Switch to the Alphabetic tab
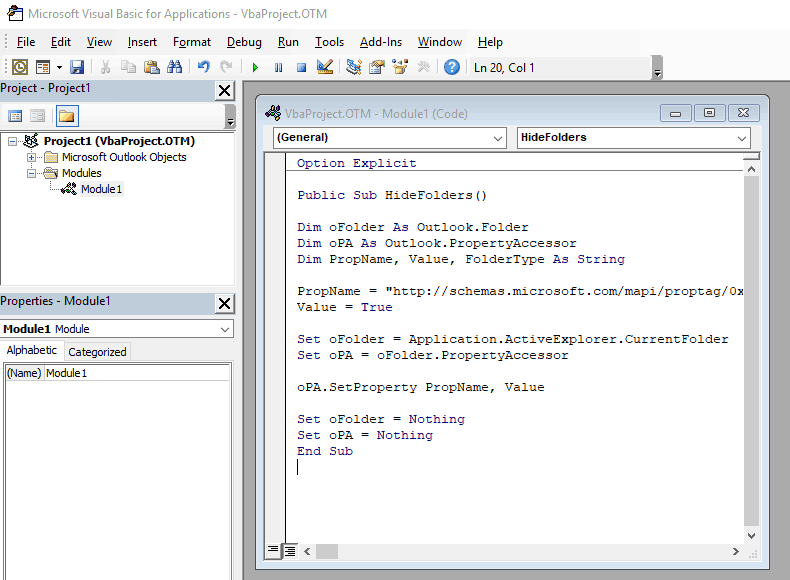This screenshot has height=580, width=790. [x=32, y=350]
